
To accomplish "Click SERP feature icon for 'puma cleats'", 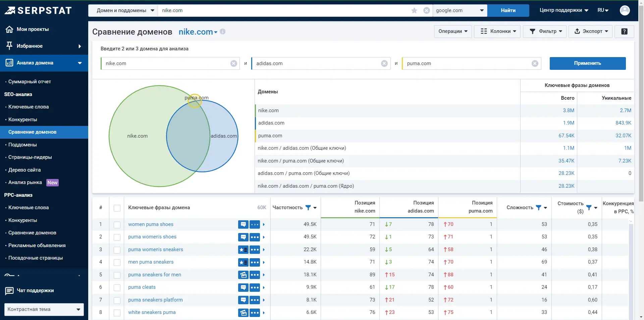I will click(x=243, y=287).
